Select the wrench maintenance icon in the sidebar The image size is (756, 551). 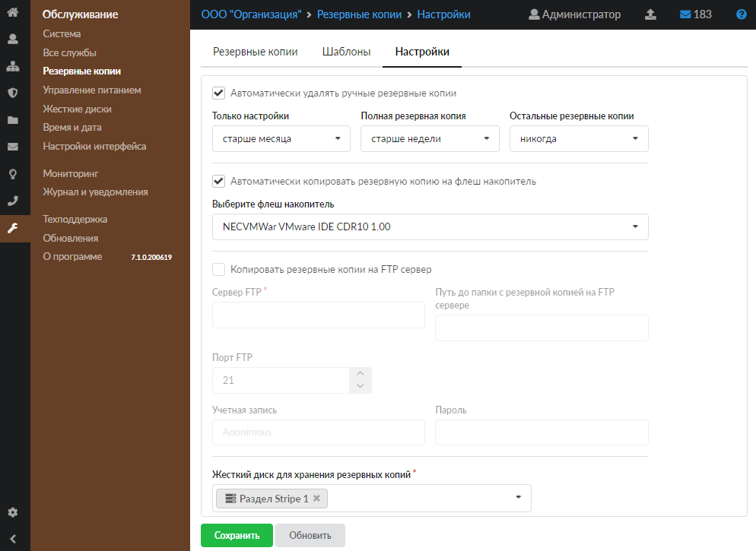tap(13, 228)
